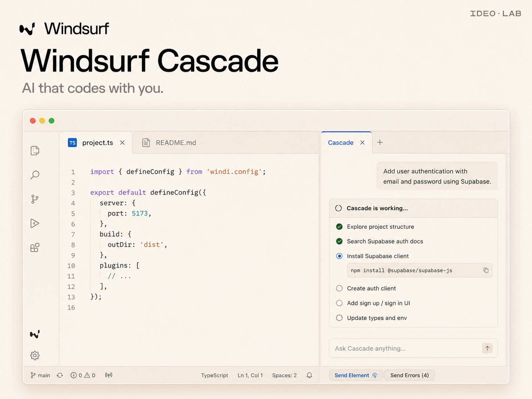
Task: Click Send Element button
Action: [x=356, y=375]
